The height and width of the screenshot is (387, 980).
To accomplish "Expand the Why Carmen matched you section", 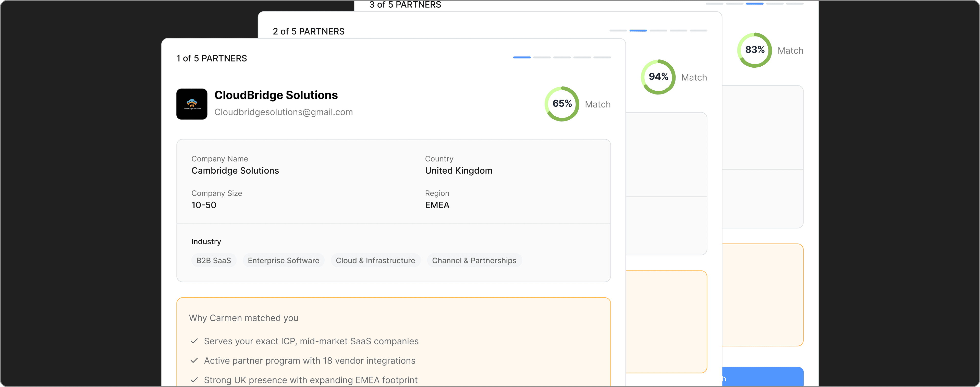I will click(x=244, y=318).
